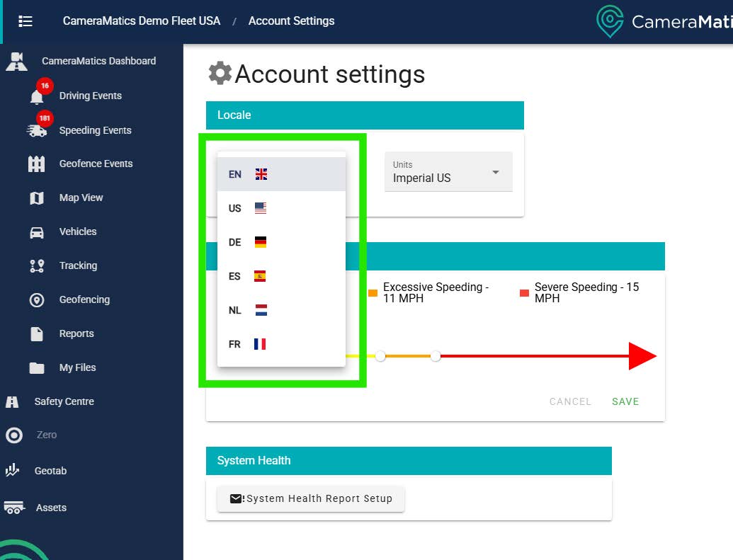Click the Map View icon
The height and width of the screenshot is (560, 733).
click(37, 198)
